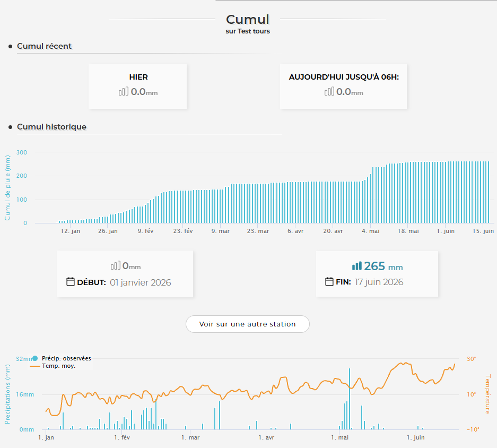The width and height of the screenshot is (497, 448).
Task: Click the 'Cumul historique' section heading
Action: [x=51, y=126]
